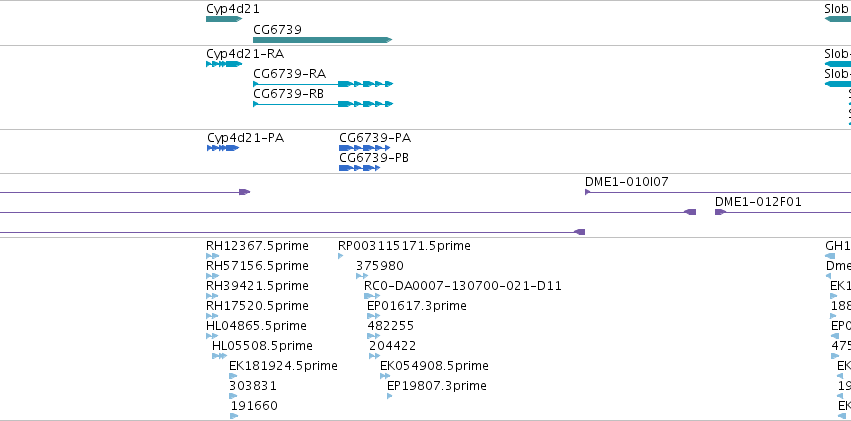Click the CG6739-PA label
Viewport: 851px width, 421px height.
(375, 138)
